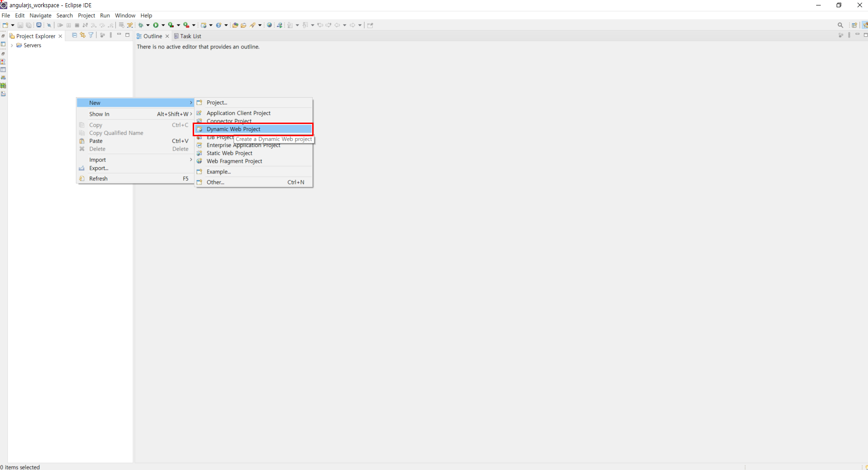Open the Window menu in menu bar
Image resolution: width=868 pixels, height=470 pixels.
point(125,15)
